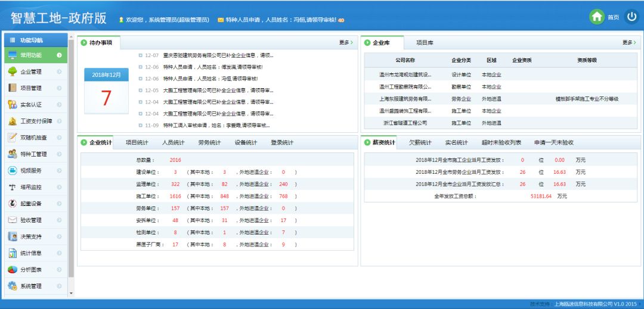This screenshot has width=644, height=309.
Task: Select the 企业库 tab
Action: click(x=382, y=43)
